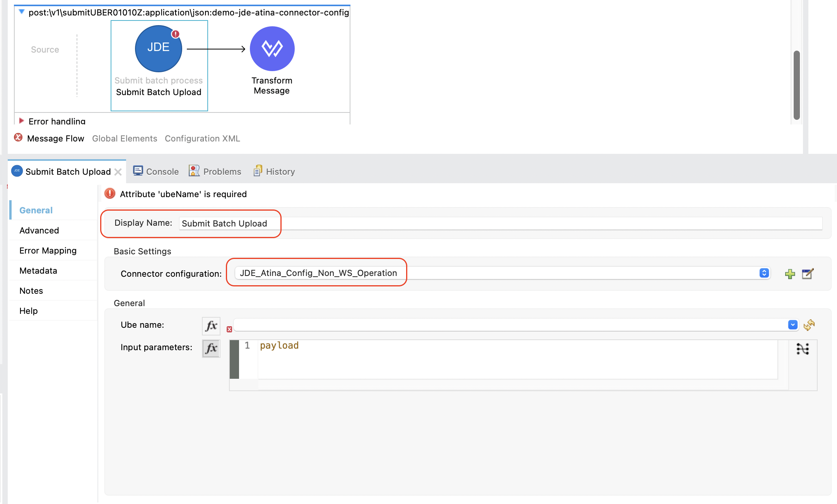Open the Advanced settings section
This screenshot has width=837, height=504.
(x=39, y=230)
